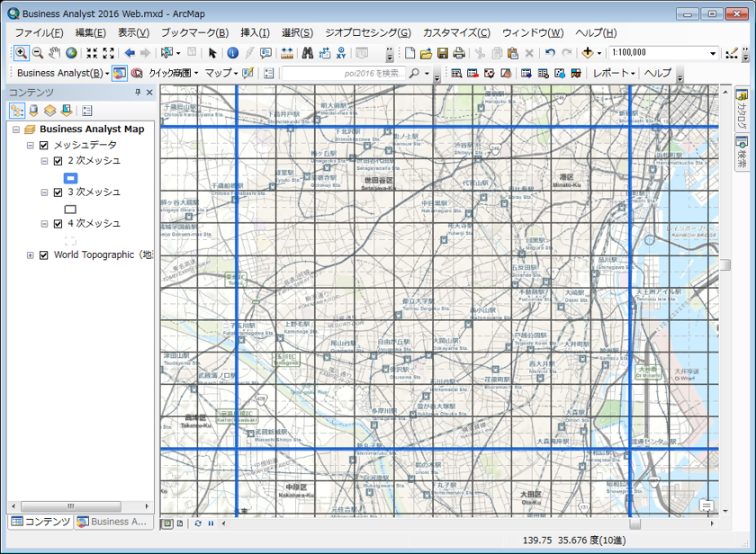This screenshot has width=756, height=554.
Task: Create a new blank map document
Action: (409, 52)
